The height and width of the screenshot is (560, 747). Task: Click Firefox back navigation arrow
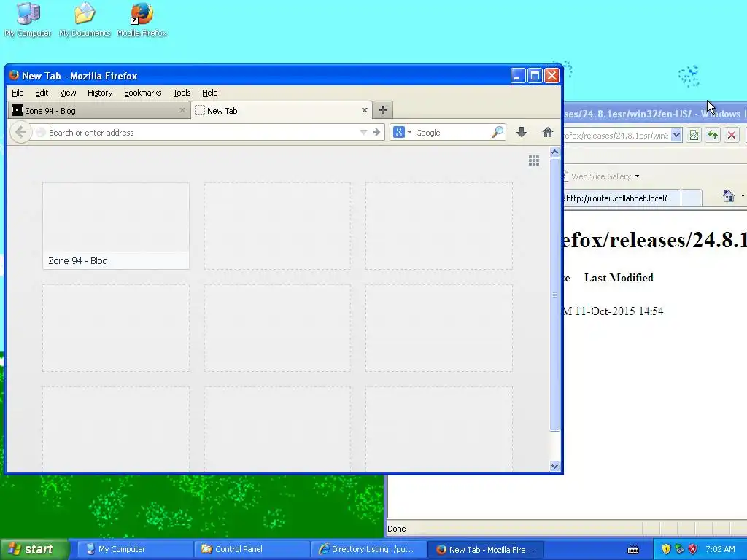(20, 132)
